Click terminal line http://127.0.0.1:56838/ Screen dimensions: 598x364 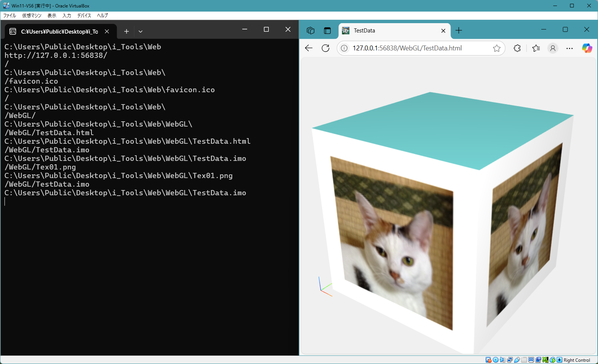tap(56, 55)
